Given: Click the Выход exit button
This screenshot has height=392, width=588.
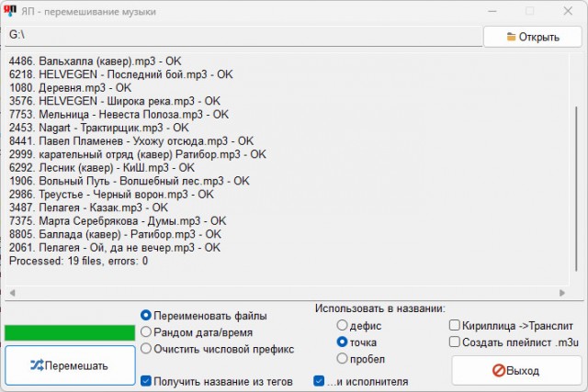Looking at the screenshot, I should tap(516, 371).
